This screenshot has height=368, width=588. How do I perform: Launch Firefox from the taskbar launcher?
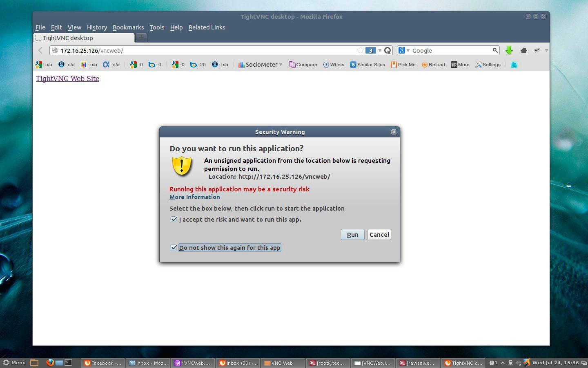click(x=50, y=363)
